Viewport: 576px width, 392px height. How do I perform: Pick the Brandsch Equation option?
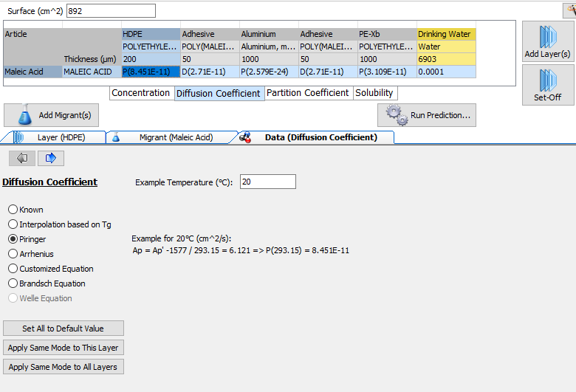[x=13, y=283]
